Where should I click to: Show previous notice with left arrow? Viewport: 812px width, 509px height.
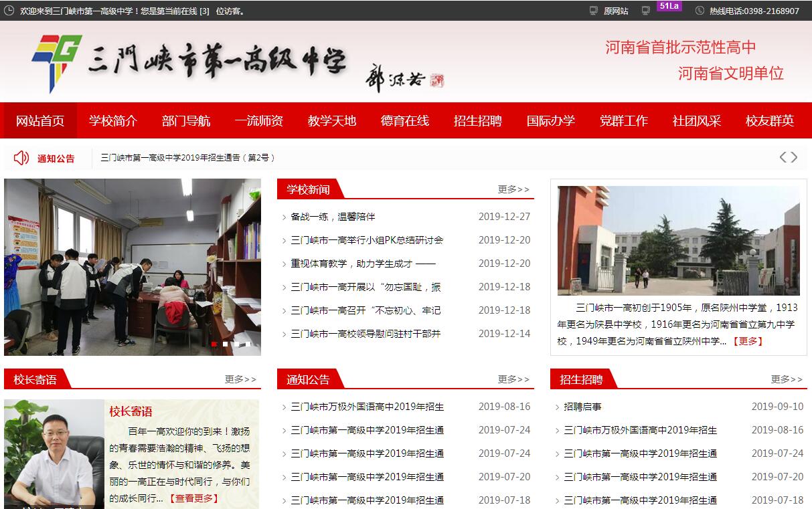click(x=783, y=158)
